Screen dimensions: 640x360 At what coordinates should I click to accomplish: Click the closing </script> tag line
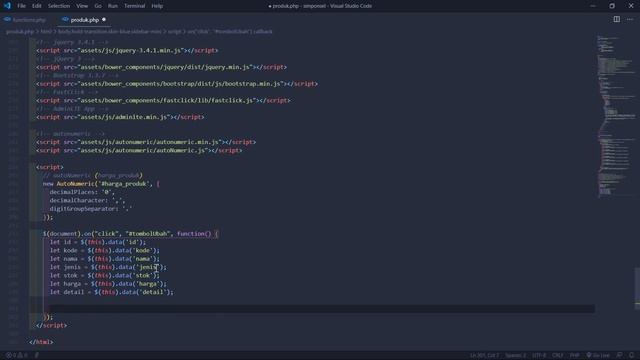pos(51,325)
